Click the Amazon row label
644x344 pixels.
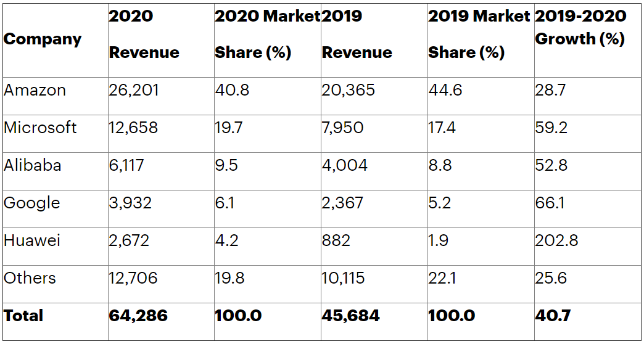35,90
